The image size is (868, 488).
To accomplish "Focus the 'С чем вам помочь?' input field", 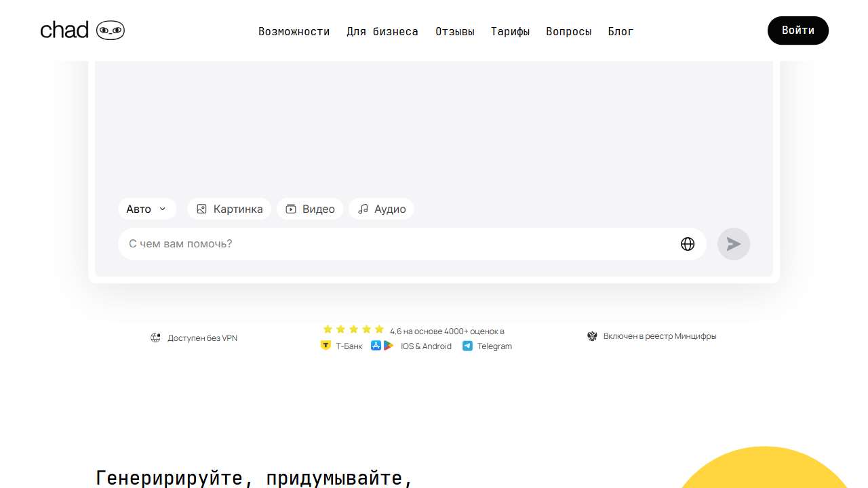I will pyautogui.click(x=400, y=244).
